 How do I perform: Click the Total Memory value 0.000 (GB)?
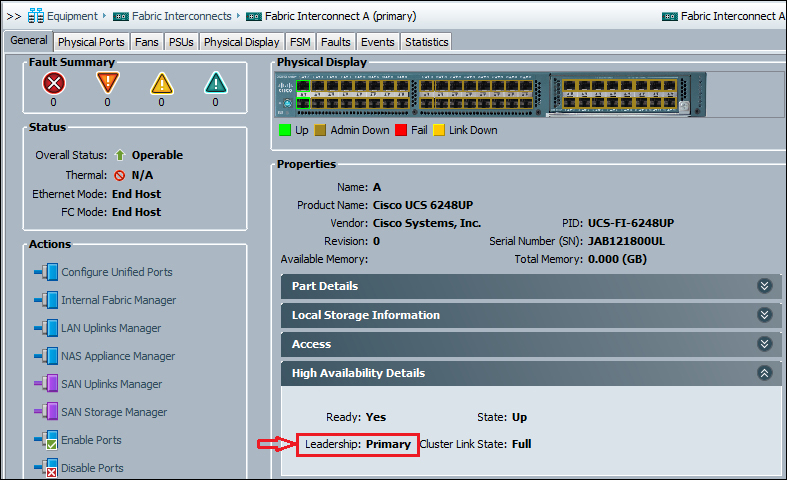pos(617,260)
